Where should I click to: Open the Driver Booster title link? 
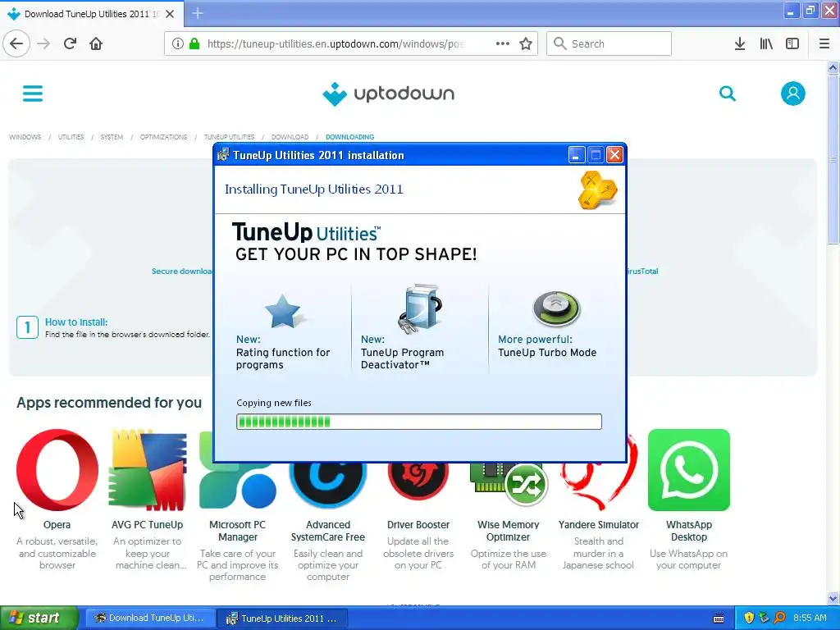point(418,525)
